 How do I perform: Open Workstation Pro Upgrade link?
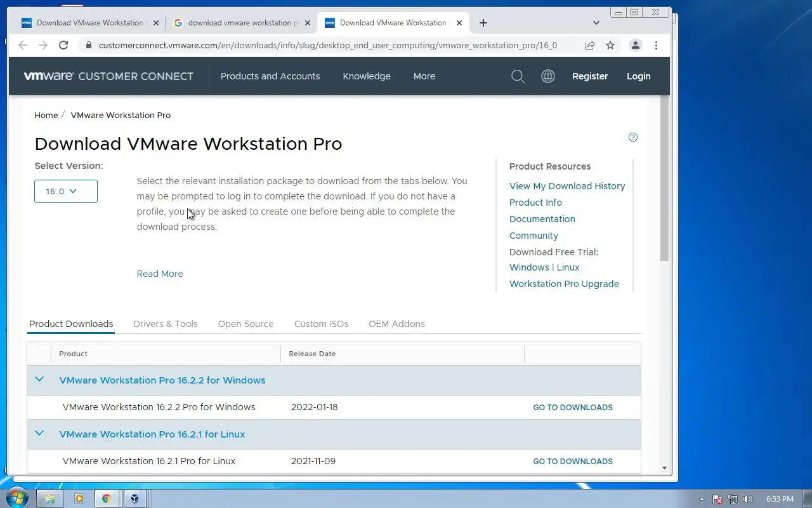click(x=564, y=284)
